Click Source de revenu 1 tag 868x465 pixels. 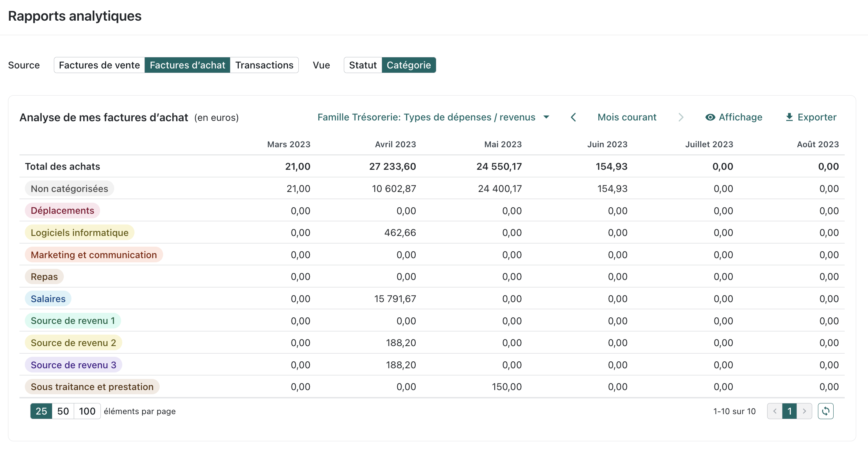[73, 320]
